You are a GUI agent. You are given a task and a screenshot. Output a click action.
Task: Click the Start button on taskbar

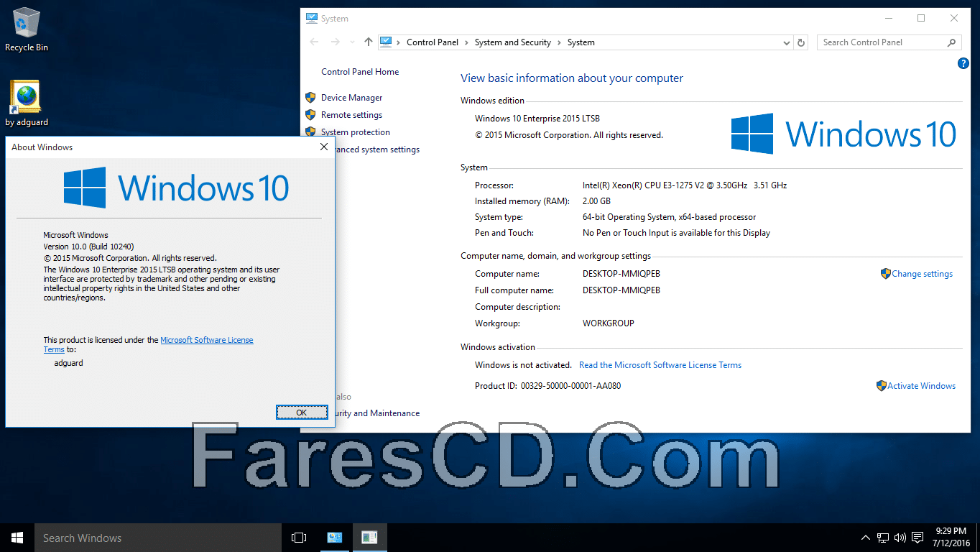coord(17,538)
